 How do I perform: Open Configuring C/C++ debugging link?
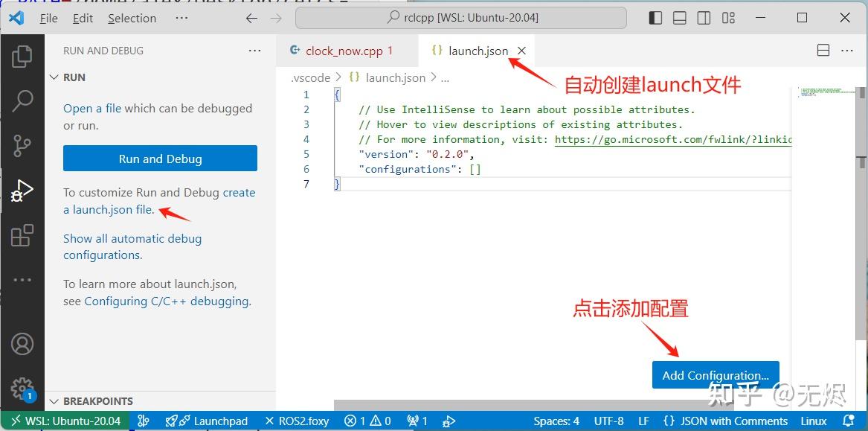pos(168,301)
